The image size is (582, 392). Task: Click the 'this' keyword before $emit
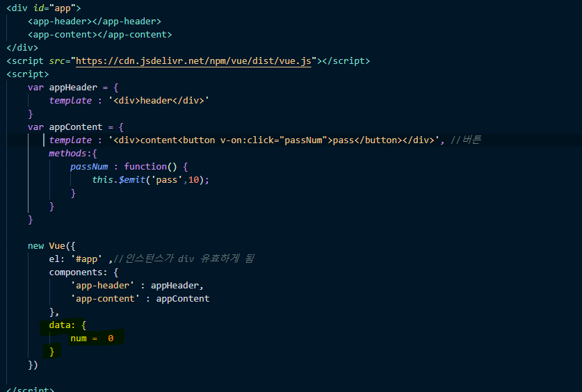102,180
